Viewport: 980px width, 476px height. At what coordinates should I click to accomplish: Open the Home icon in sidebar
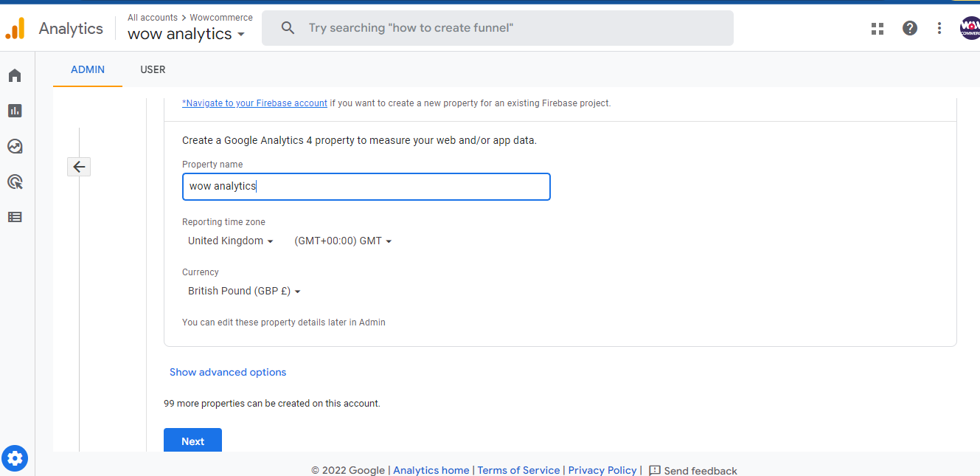[x=15, y=75]
